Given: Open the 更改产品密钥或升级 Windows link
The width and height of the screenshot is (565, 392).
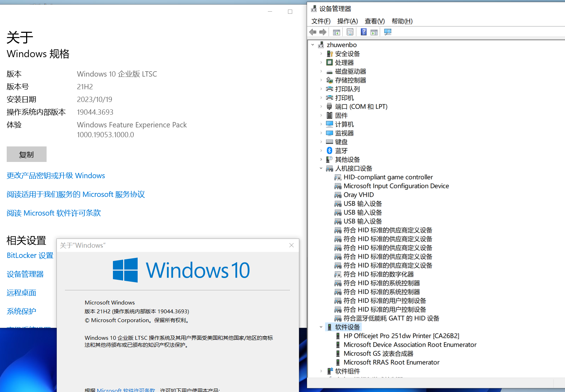Looking at the screenshot, I should (56, 176).
